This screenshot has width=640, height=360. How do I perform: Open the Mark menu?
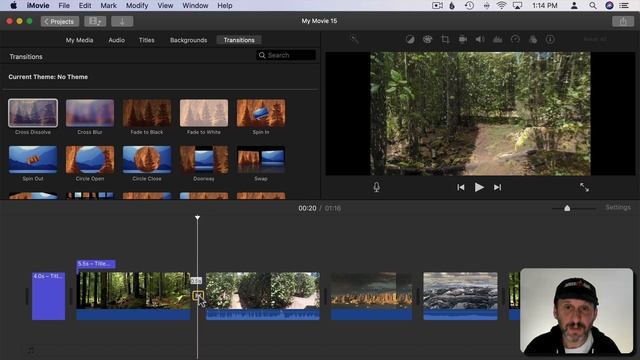pyautogui.click(x=109, y=6)
